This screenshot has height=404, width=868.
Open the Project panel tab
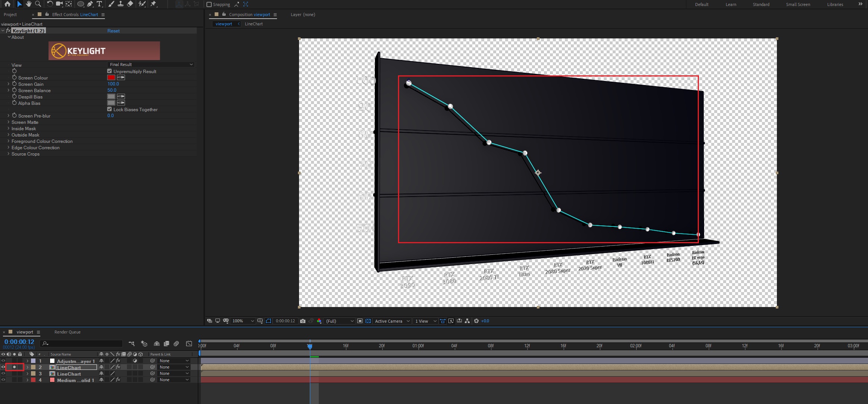(10, 15)
